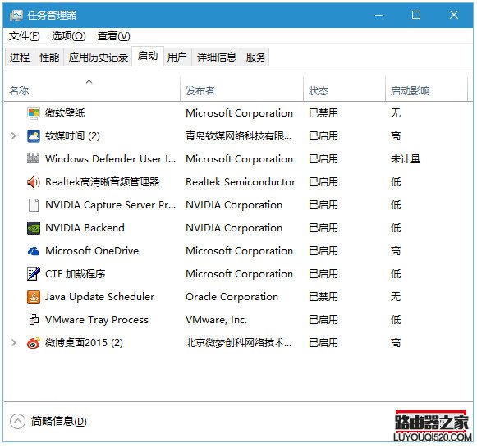Switch to the 服务 tab
The height and width of the screenshot is (448, 477).
(x=255, y=57)
